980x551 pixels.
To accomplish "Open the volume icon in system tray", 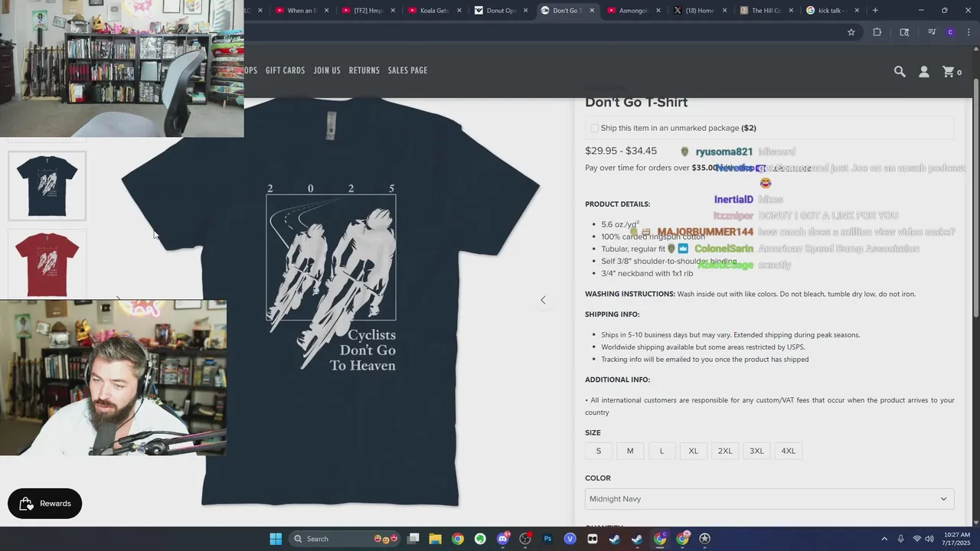I will tap(929, 539).
